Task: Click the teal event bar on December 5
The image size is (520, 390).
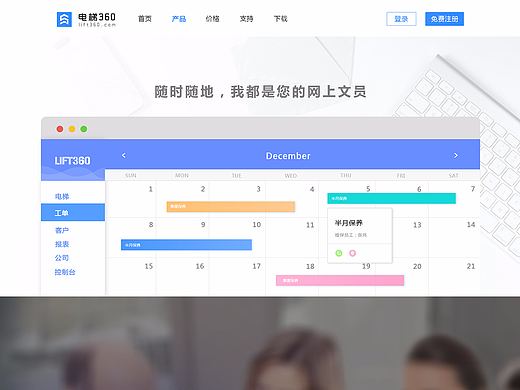Action: (x=391, y=198)
